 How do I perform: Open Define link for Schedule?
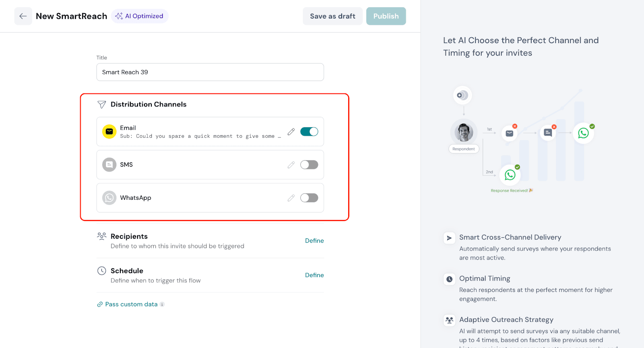click(x=314, y=275)
